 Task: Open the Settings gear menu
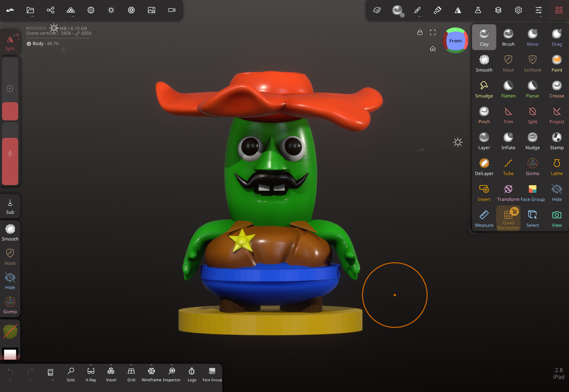pyautogui.click(x=518, y=10)
